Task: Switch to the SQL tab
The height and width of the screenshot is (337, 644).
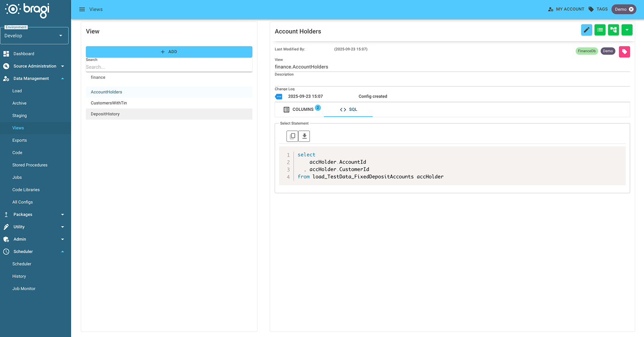Action: click(x=348, y=109)
